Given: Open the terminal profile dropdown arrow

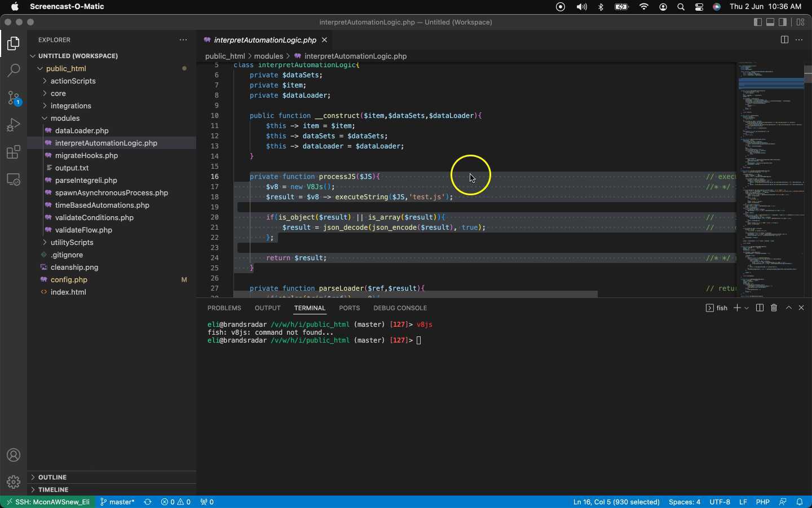Looking at the screenshot, I should (747, 308).
